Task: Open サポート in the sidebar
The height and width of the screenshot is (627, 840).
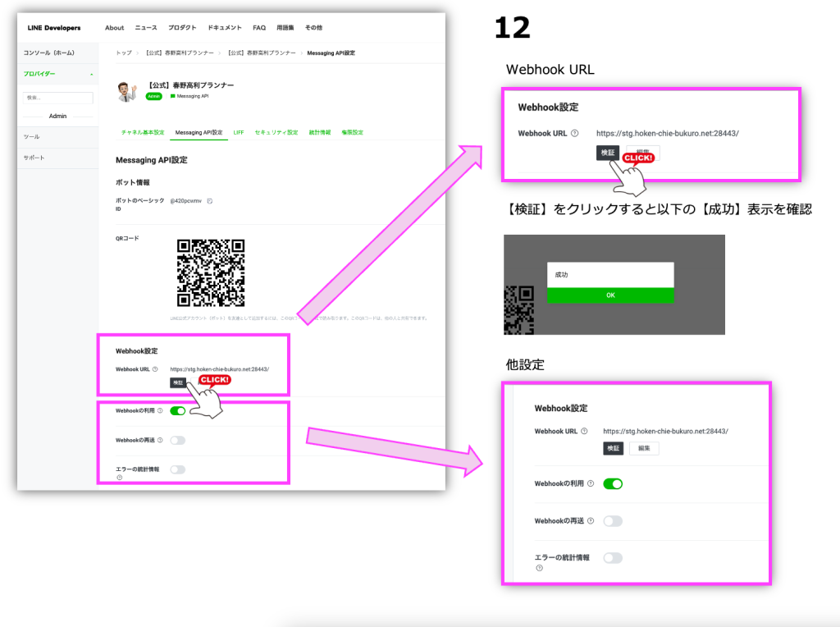Action: [x=34, y=158]
